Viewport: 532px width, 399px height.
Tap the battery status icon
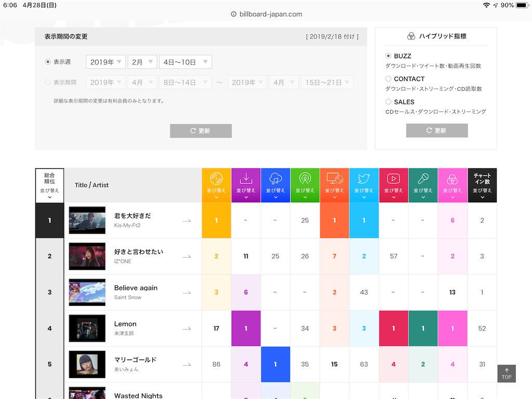522,5
